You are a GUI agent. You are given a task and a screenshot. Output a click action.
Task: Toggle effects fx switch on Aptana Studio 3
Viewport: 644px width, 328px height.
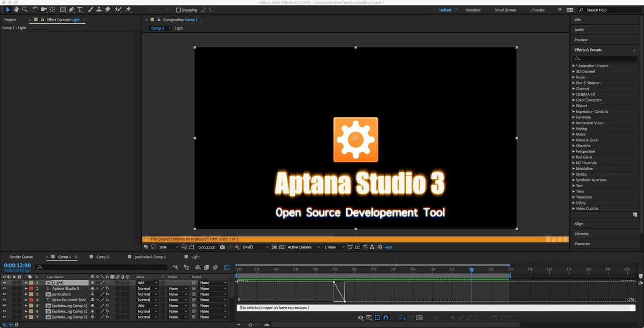pyautogui.click(x=107, y=289)
